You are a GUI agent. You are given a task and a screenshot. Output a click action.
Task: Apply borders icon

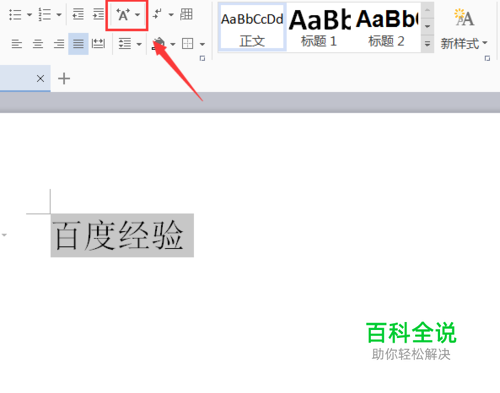187,44
